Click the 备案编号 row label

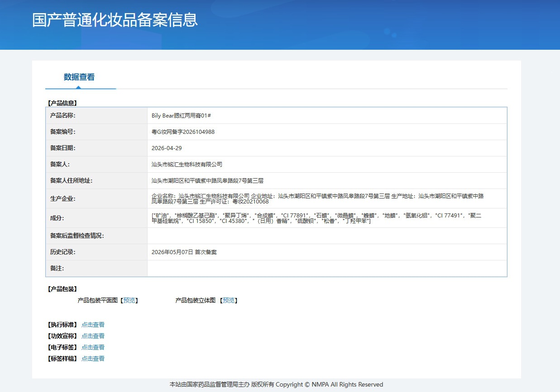pos(63,132)
